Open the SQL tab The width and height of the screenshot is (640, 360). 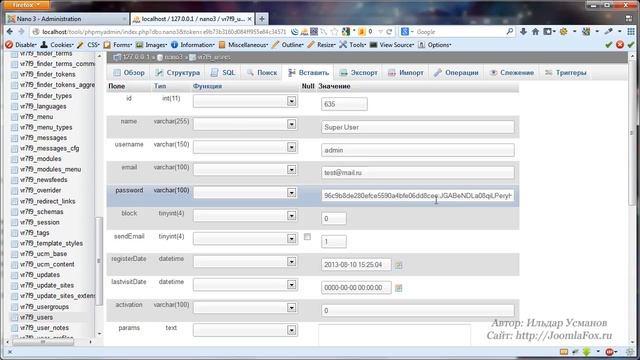(223, 73)
